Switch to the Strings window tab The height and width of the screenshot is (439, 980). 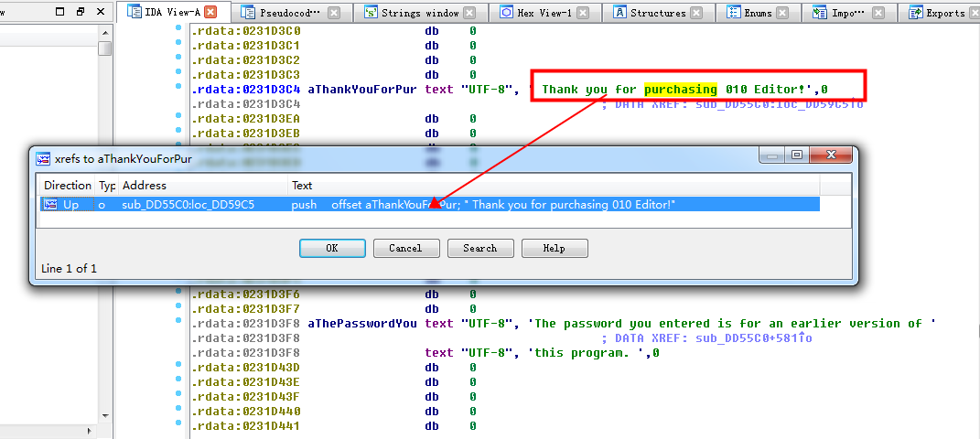click(419, 12)
